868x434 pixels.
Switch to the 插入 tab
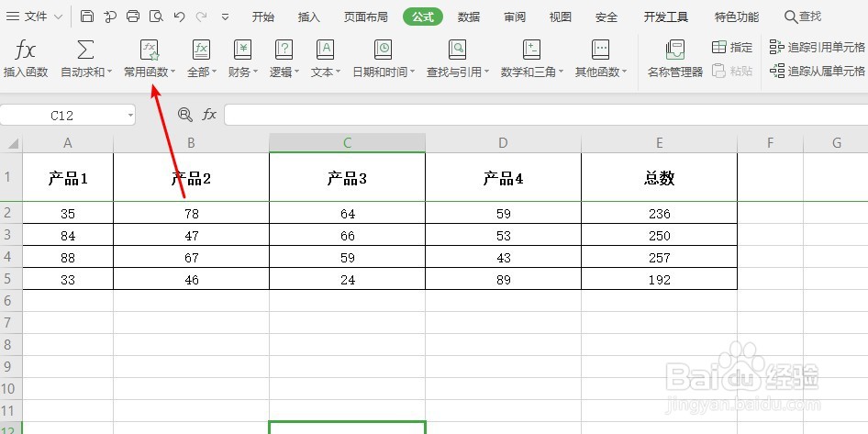click(x=309, y=17)
